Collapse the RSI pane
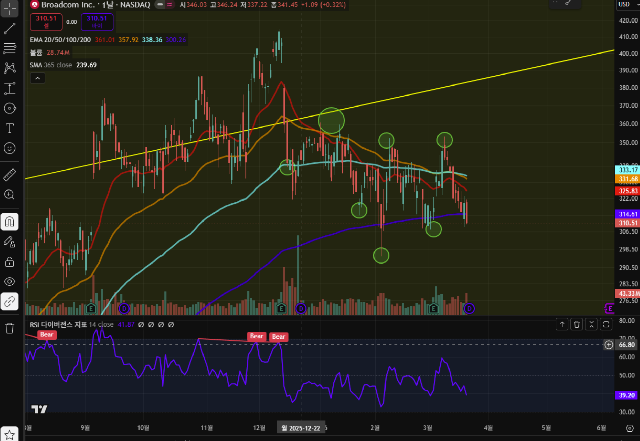 click(591, 325)
